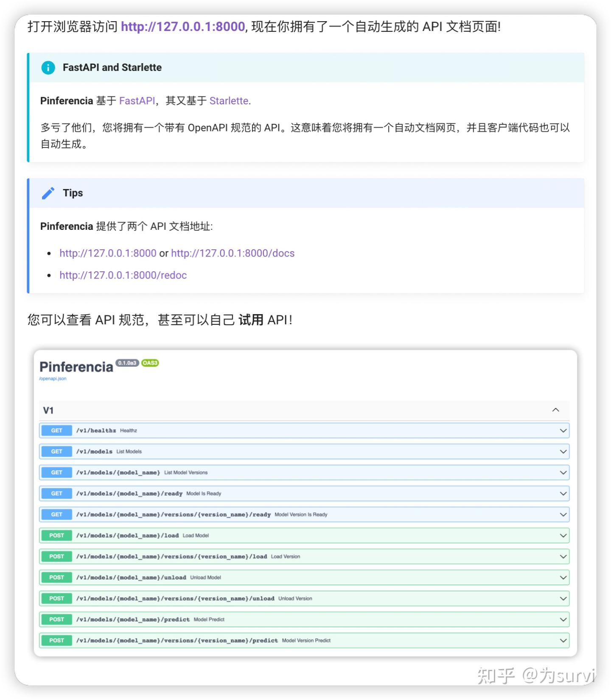The image size is (611, 700).
Task: Click the GET button for Model Version Is Ready
Action: (56, 515)
